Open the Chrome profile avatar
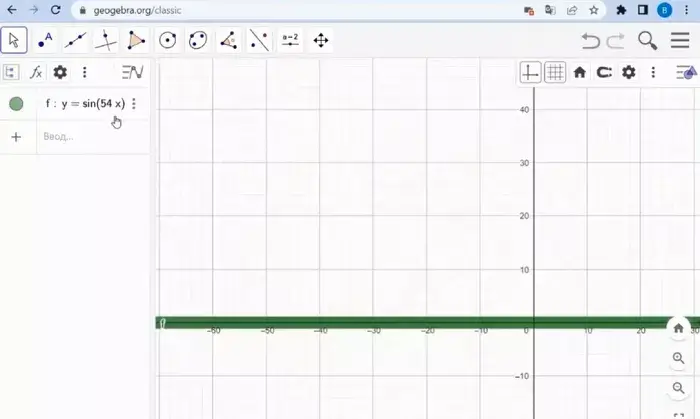The width and height of the screenshot is (700, 419). pyautogui.click(x=664, y=10)
